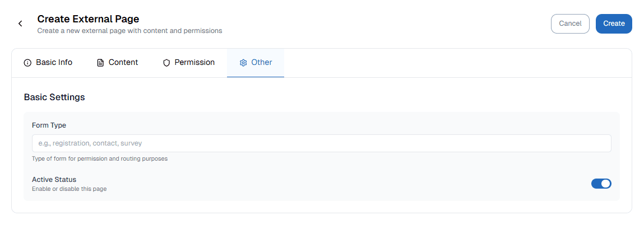Click the Active Status label text
This screenshot has width=644, height=239.
tap(54, 180)
